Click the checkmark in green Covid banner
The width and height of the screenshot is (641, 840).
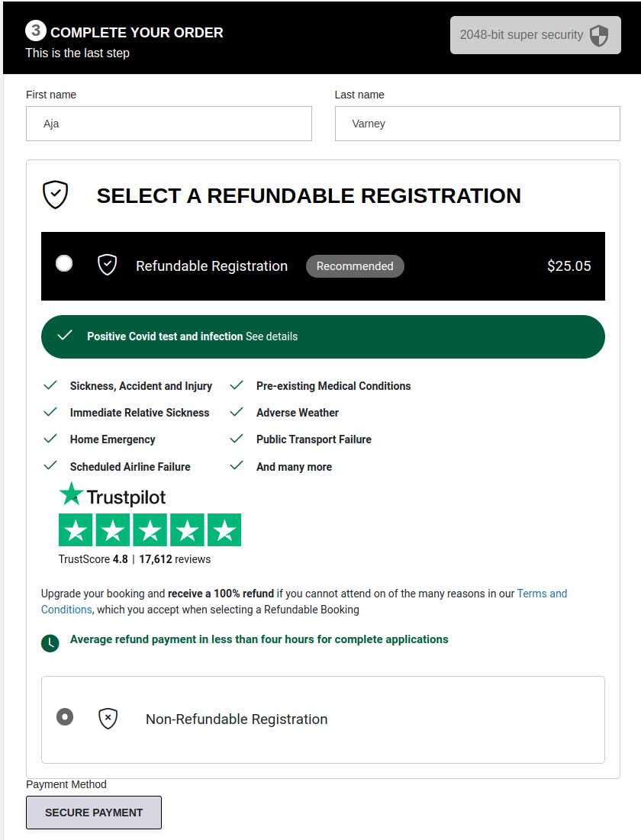[x=65, y=336]
